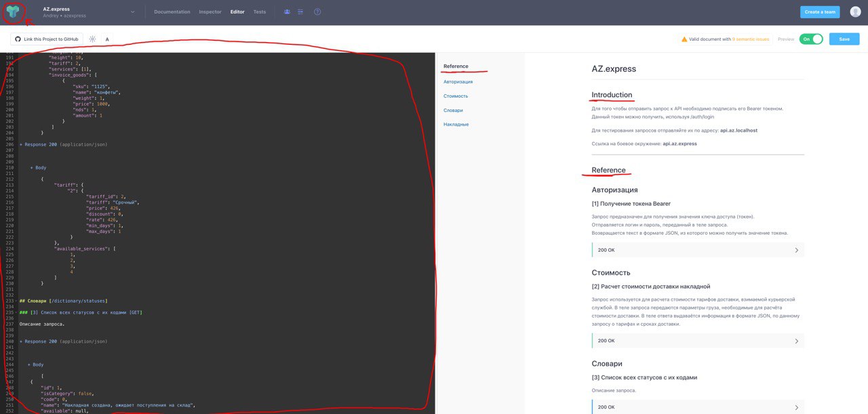Open '[3] Список всех статусов с их кодами'

(x=644, y=377)
